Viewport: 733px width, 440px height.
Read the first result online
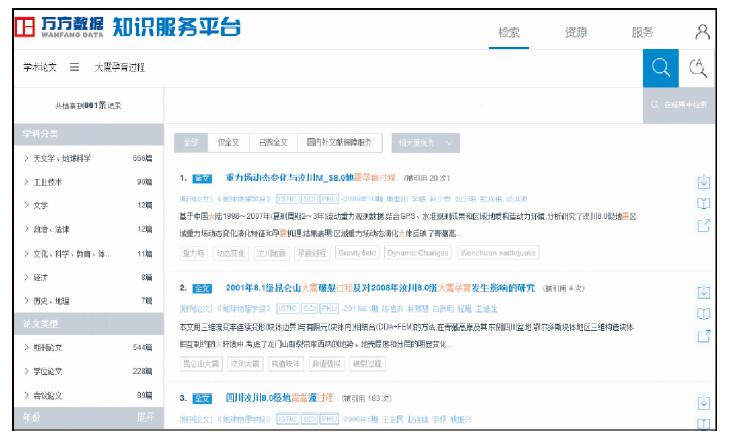pyautogui.click(x=703, y=203)
